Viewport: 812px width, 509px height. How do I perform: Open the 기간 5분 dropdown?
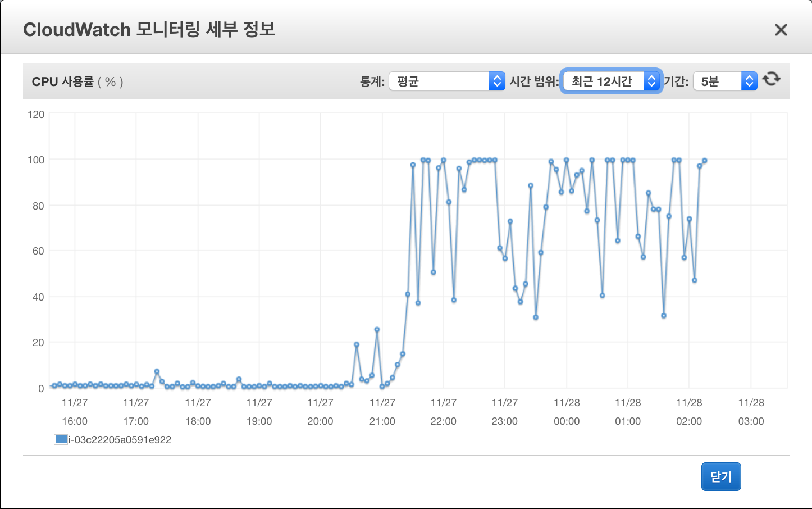725,81
